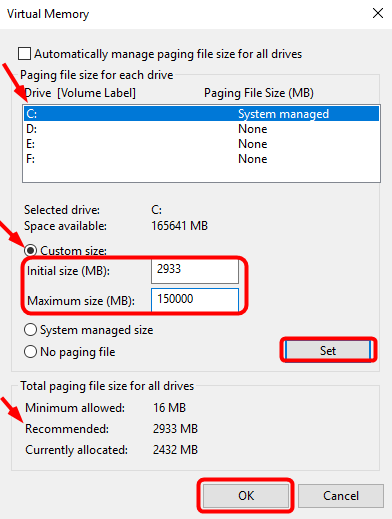
Task: Click empty space below drive F: in list
Action: [x=201, y=174]
